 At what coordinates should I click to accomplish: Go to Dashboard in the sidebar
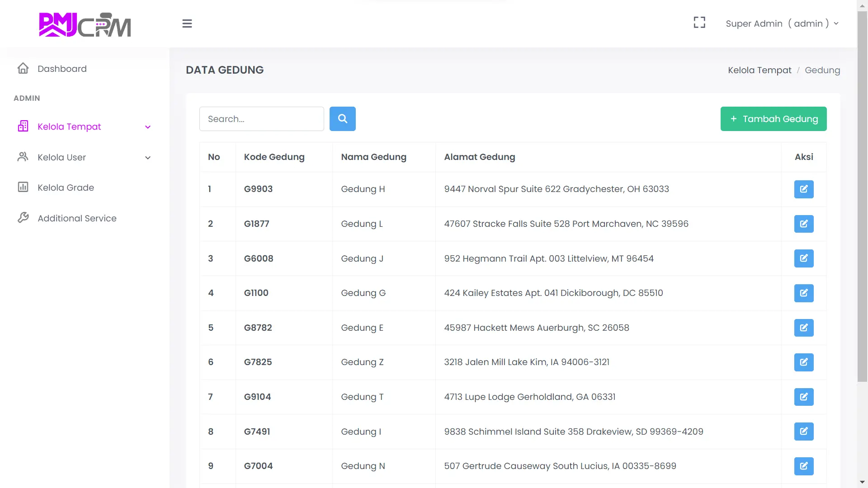coord(62,69)
